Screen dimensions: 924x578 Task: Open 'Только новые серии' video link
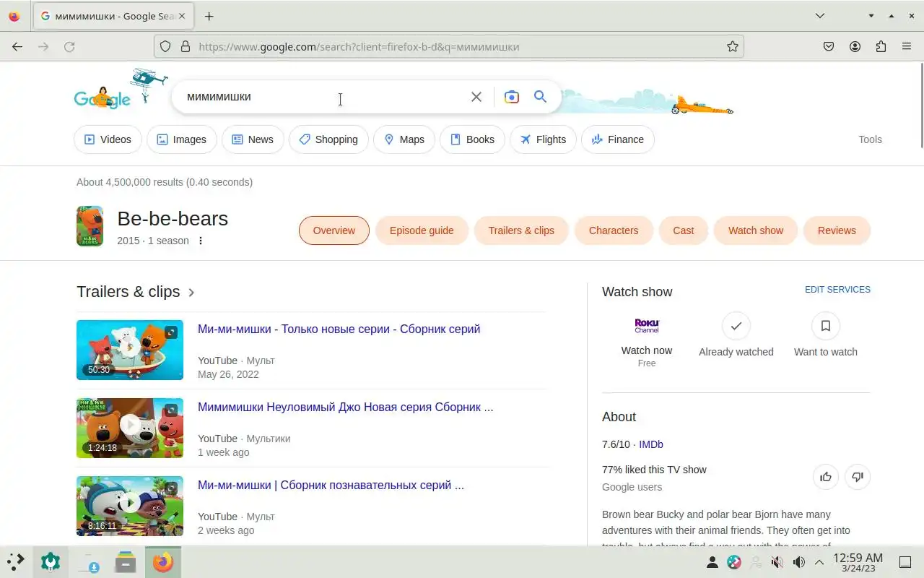coord(339,329)
